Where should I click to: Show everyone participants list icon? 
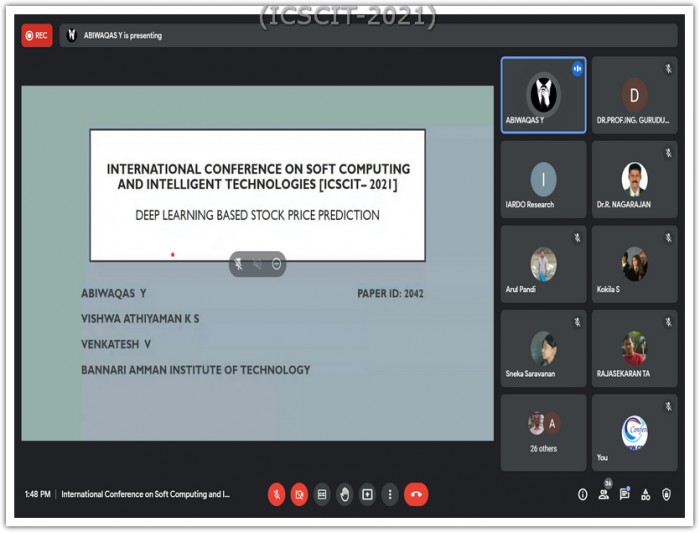click(604, 494)
